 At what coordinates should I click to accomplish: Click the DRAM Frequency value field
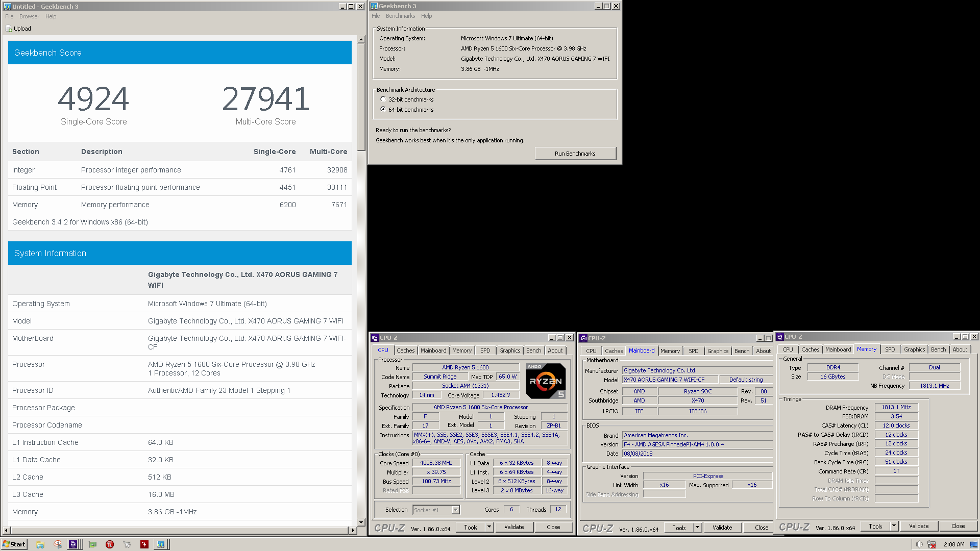click(896, 407)
